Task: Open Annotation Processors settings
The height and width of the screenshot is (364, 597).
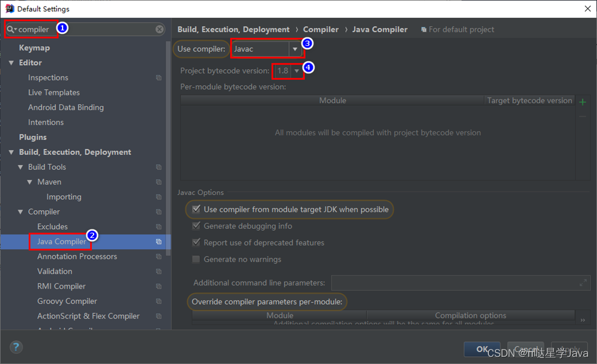Action: [x=78, y=256]
